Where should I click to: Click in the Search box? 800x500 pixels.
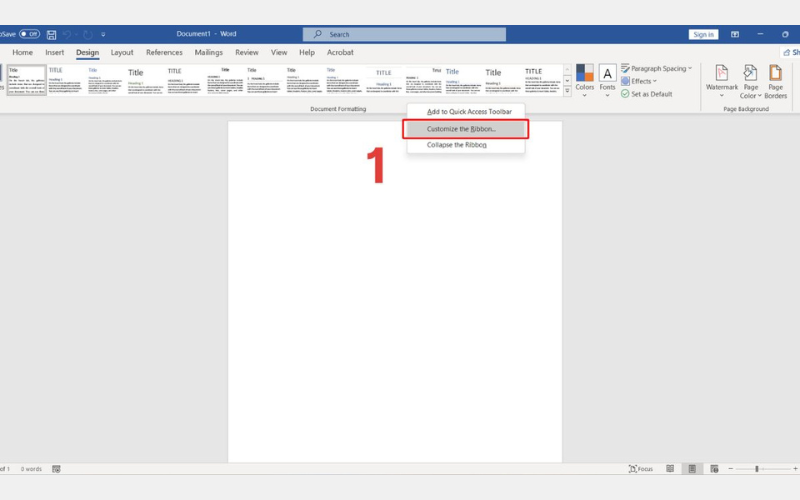(x=404, y=34)
